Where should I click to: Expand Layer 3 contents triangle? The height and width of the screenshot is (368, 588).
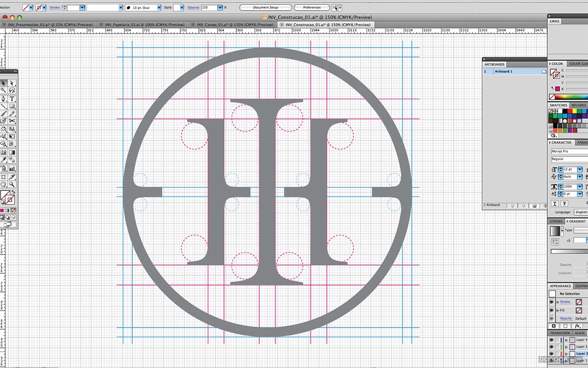[566, 346]
